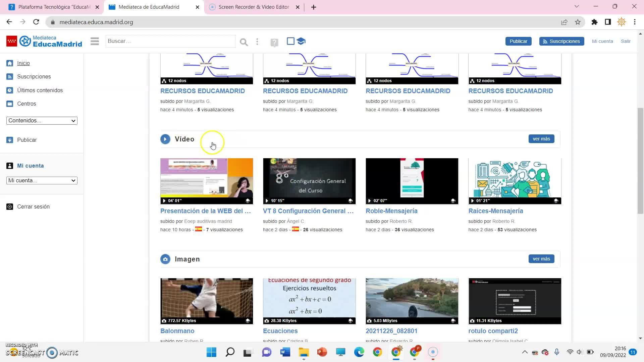Click ver más in Vídeo section
Screen dimensions: 644x362
541,139
